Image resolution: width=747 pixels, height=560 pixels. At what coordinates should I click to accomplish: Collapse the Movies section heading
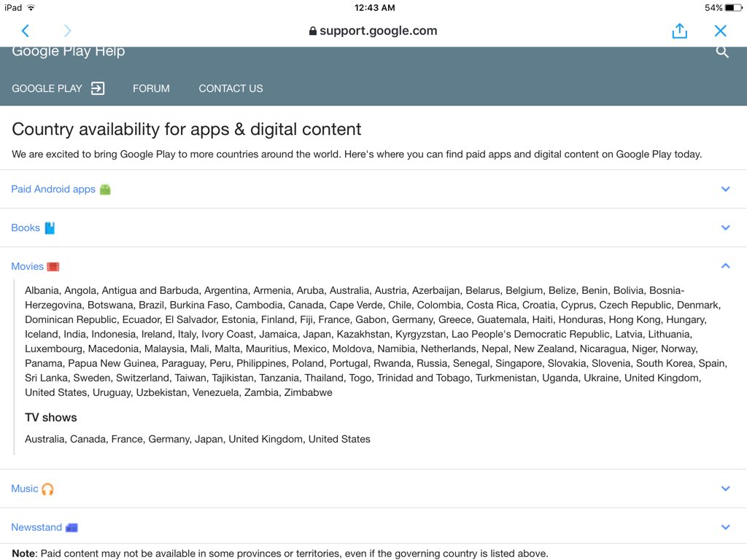tap(27, 266)
